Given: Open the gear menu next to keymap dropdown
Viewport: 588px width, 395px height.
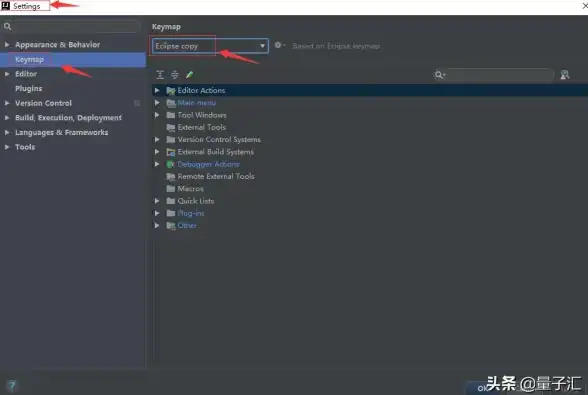Looking at the screenshot, I should 279,45.
